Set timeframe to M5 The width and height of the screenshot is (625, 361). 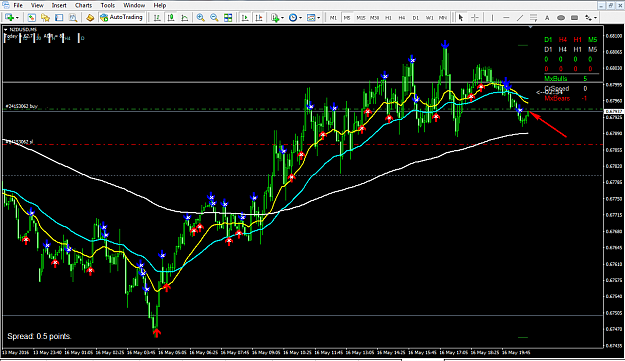[347, 18]
